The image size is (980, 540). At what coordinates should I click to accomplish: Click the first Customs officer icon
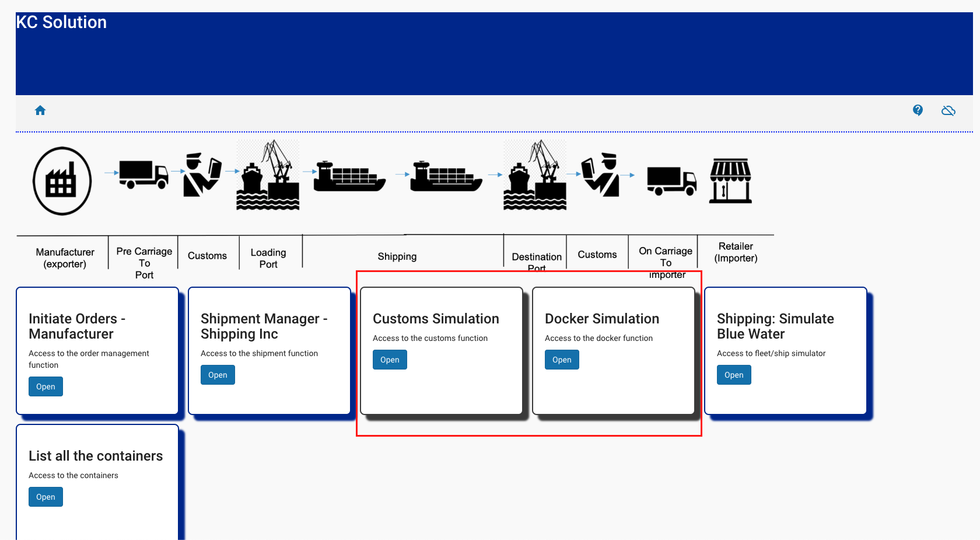coord(201,173)
